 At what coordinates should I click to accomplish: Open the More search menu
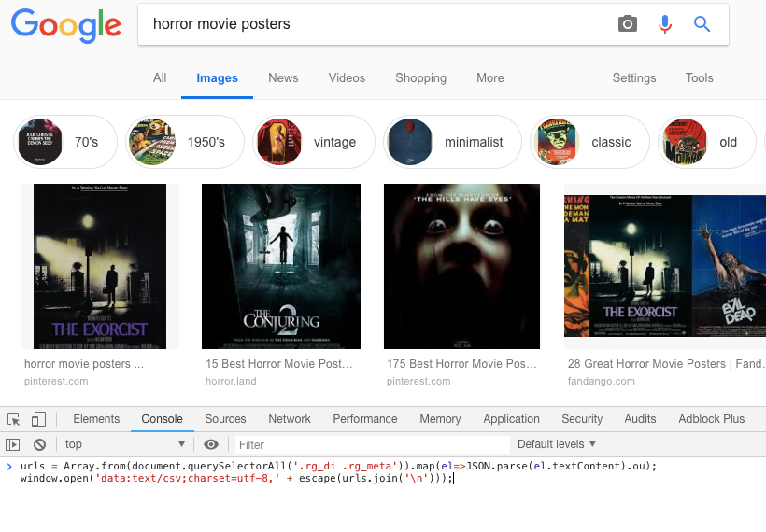[490, 78]
